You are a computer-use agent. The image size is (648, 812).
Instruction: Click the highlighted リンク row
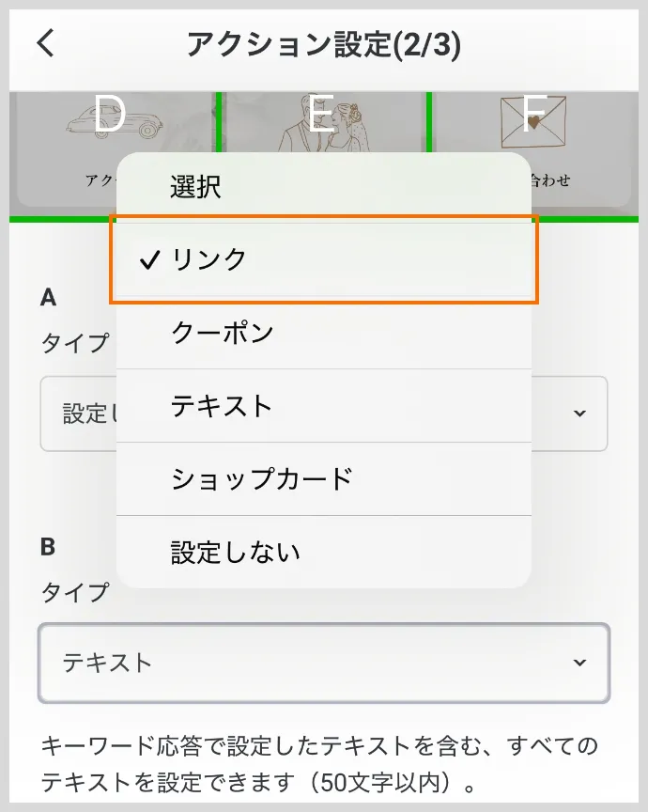[x=324, y=259]
